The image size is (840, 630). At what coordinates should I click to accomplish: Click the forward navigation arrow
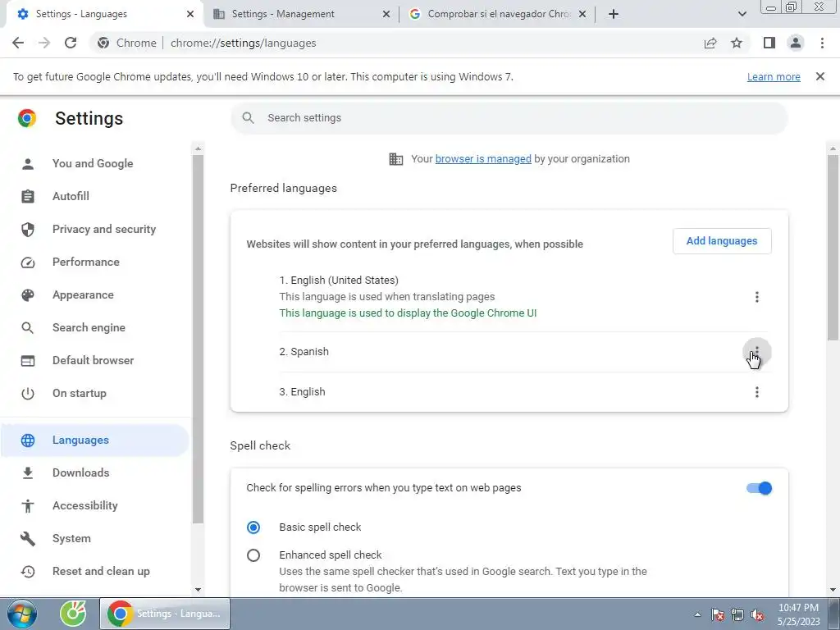(44, 43)
